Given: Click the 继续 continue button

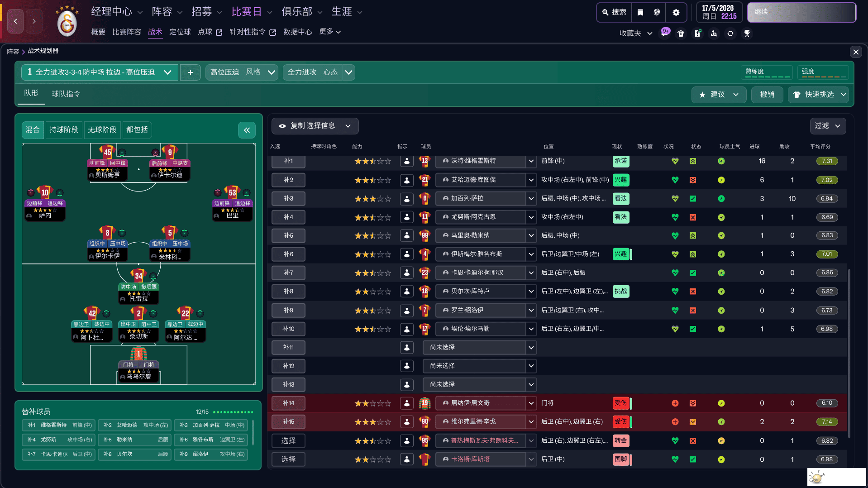Looking at the screenshot, I should pos(801,12).
